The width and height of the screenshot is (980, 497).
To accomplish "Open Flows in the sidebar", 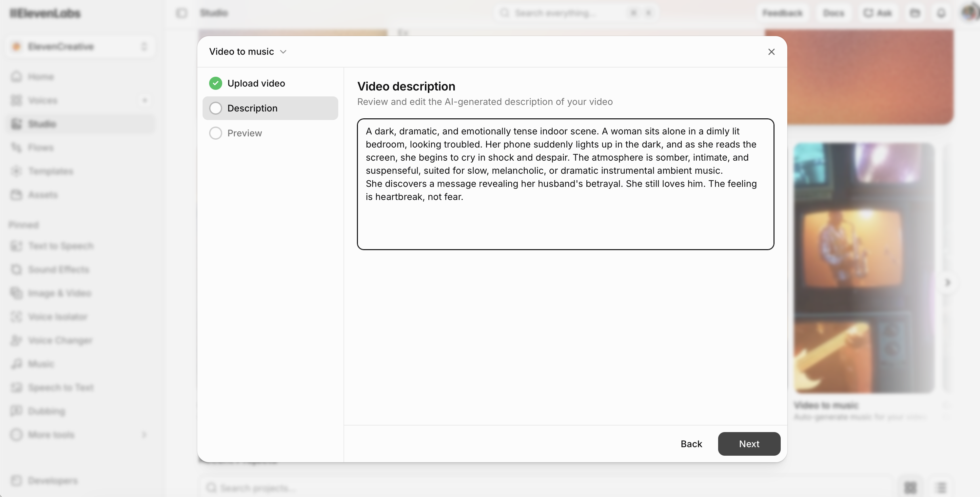I will point(81,148).
